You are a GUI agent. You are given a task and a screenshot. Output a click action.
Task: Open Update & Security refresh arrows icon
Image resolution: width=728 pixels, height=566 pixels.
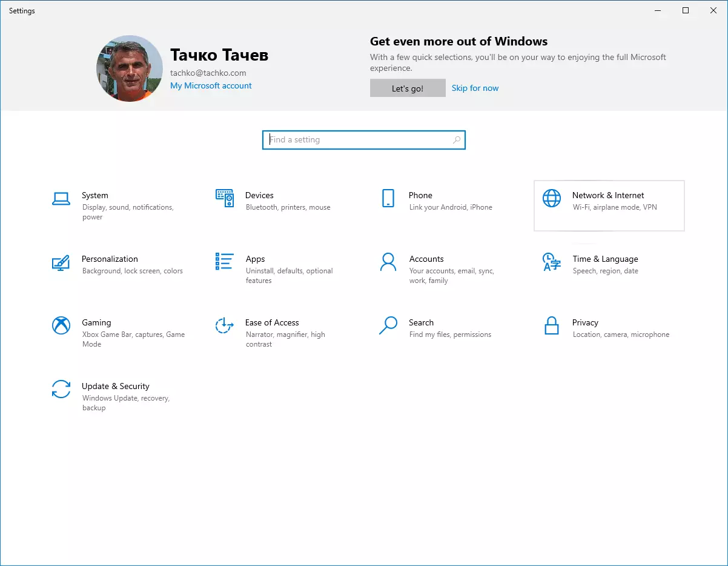tap(61, 389)
